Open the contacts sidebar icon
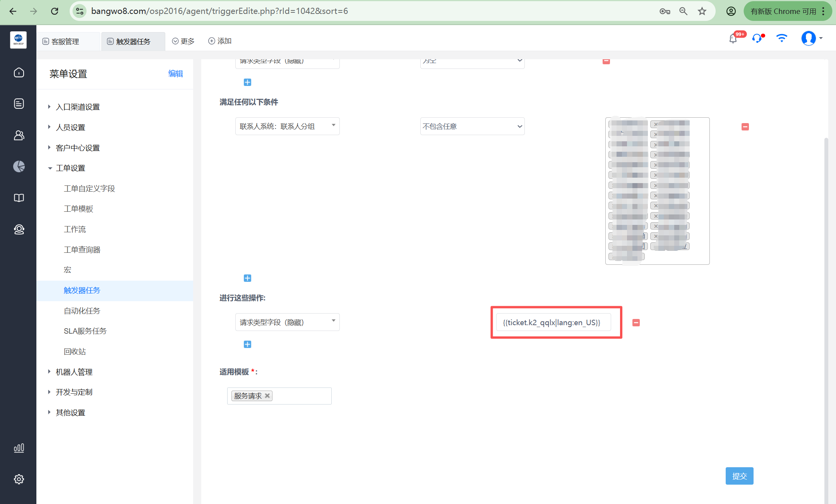Screen dimensions: 836x504 (19, 135)
